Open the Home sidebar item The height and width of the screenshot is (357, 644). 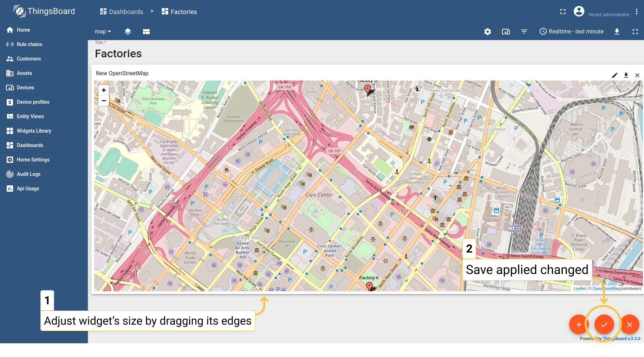[44, 30]
